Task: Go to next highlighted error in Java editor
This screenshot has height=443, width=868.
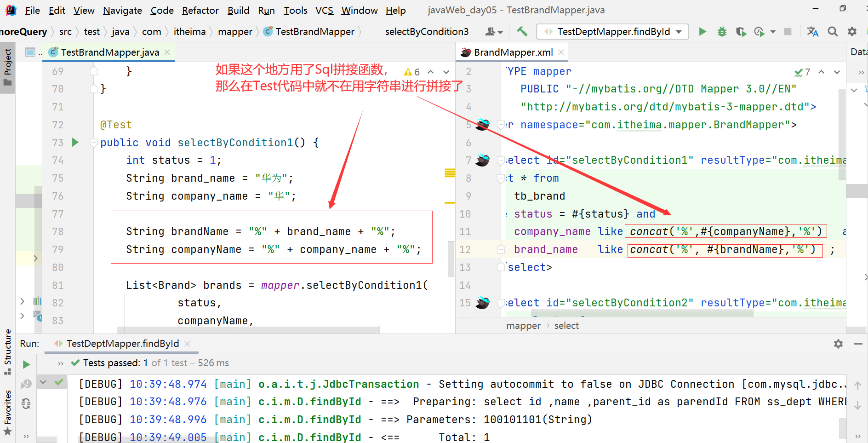Action: [446, 72]
